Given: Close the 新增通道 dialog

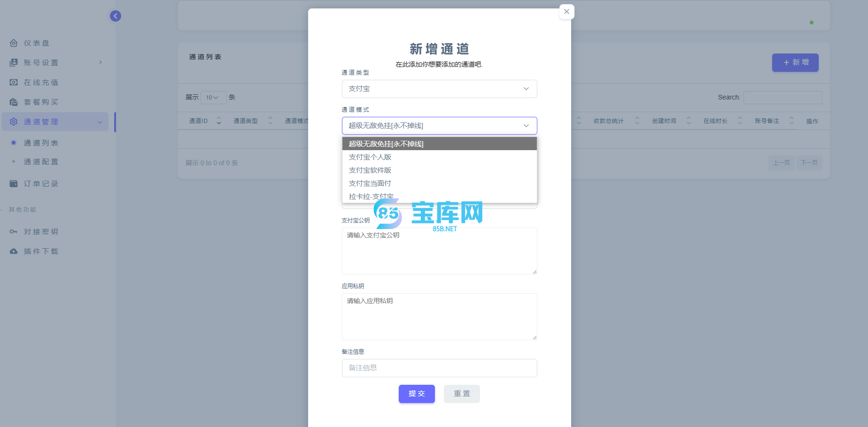Looking at the screenshot, I should coord(566,12).
